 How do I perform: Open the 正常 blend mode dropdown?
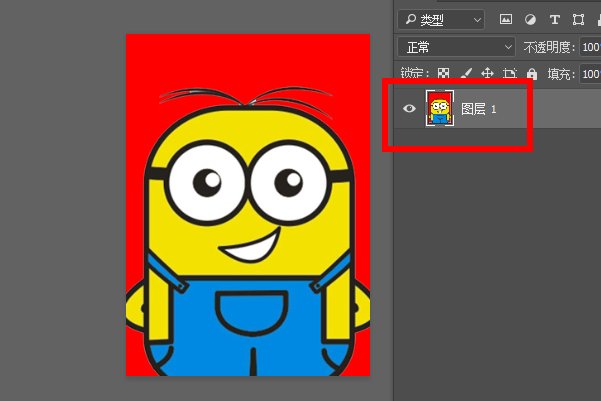click(456, 47)
